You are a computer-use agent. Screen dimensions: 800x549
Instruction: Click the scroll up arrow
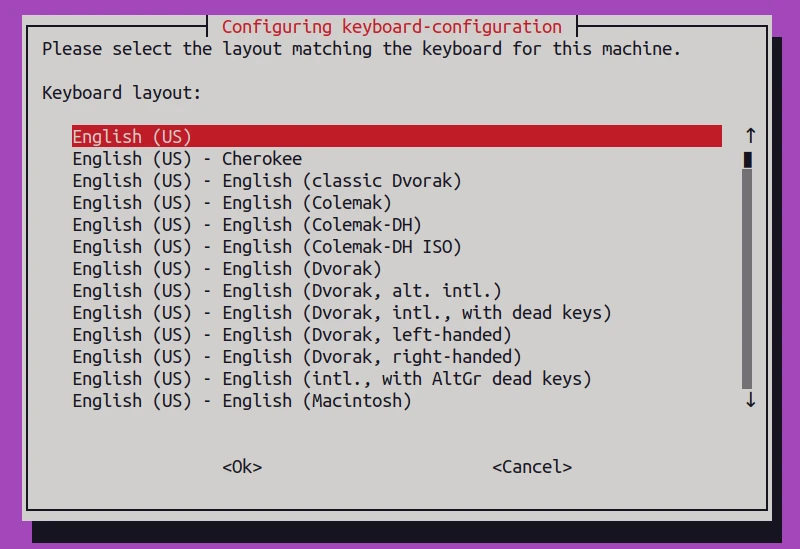coord(750,135)
